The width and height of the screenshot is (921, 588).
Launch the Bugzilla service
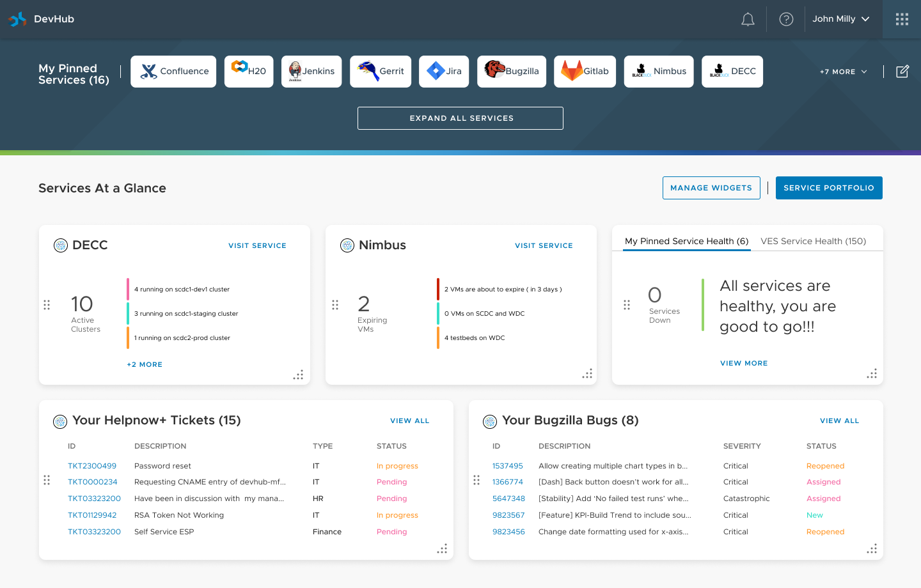(512, 72)
